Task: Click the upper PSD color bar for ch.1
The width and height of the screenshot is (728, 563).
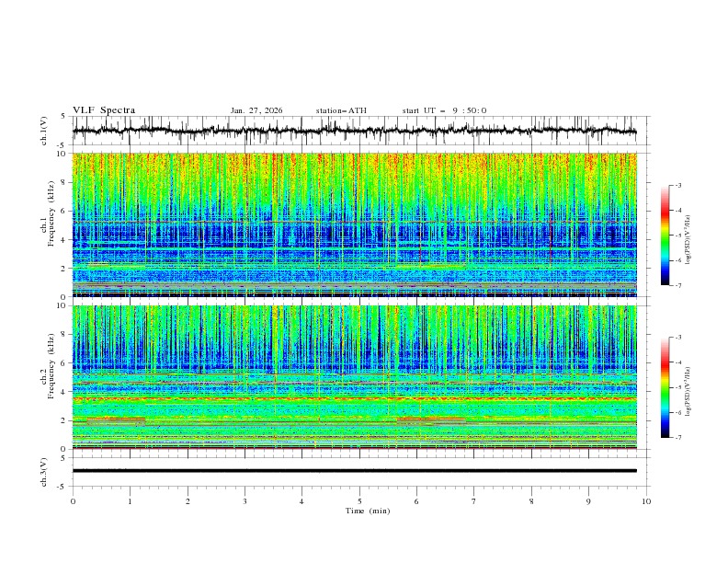Action: [x=665, y=236]
